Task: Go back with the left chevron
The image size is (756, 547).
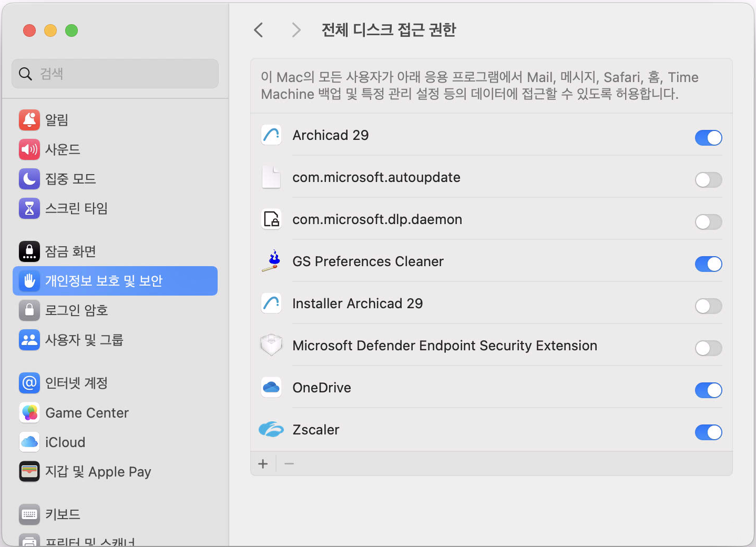Action: (258, 30)
